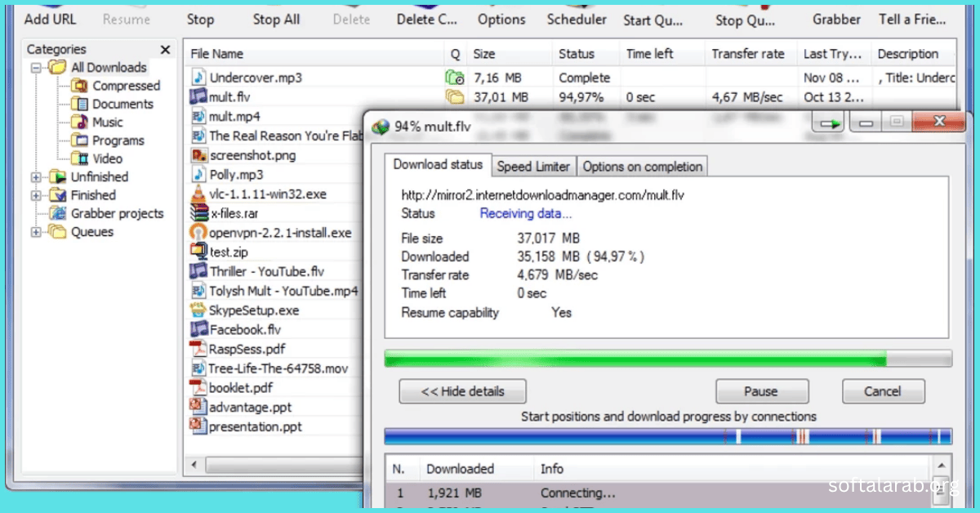Click Stop All in the toolbar
980x513 pixels.
[x=276, y=19]
